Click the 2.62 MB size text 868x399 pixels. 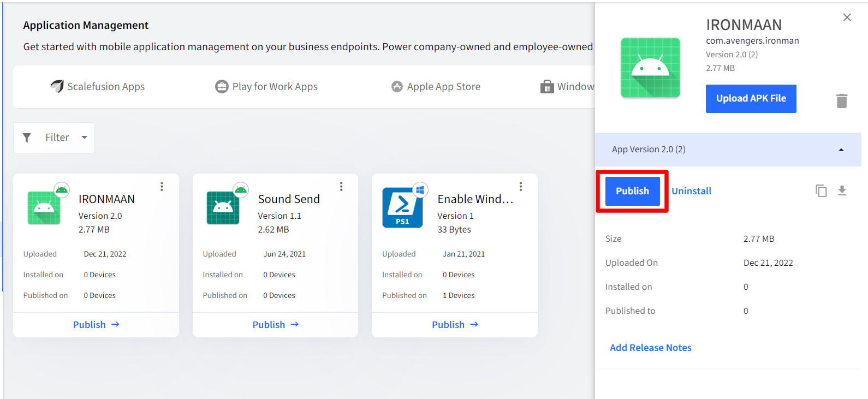[274, 230]
